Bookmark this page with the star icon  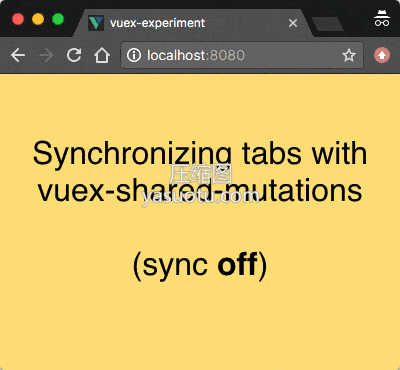[x=349, y=55]
